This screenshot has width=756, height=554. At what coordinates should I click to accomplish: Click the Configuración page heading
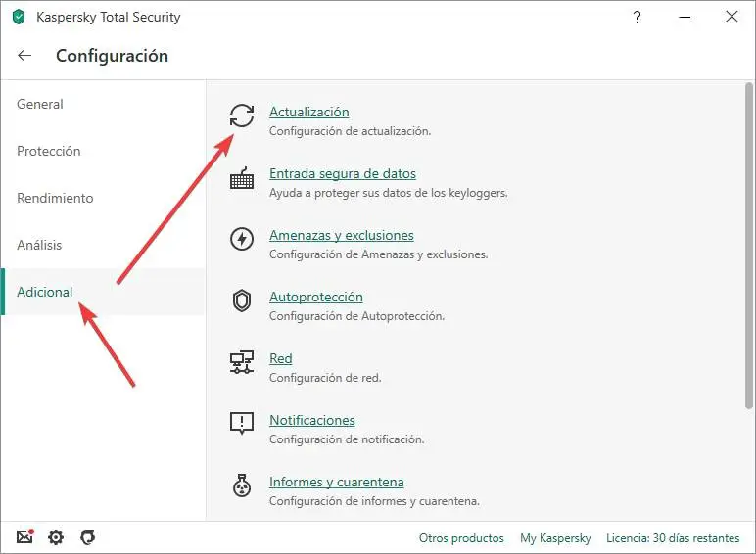pyautogui.click(x=112, y=56)
